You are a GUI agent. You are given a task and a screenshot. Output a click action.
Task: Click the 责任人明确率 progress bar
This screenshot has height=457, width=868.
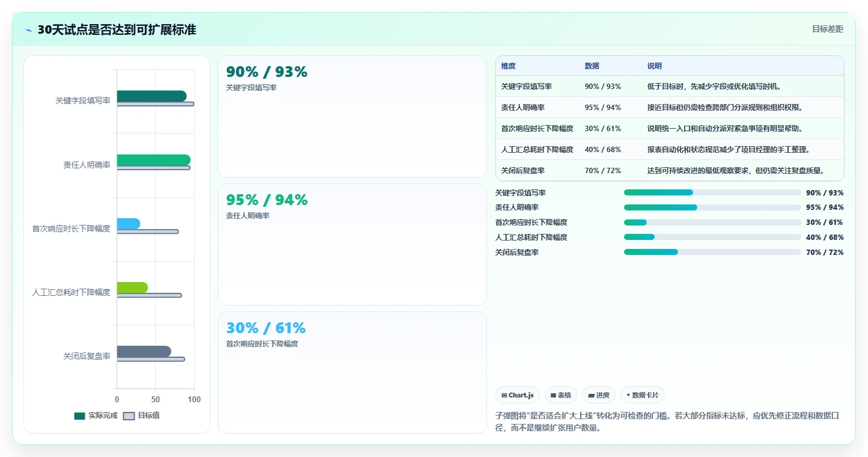pyautogui.click(x=712, y=207)
